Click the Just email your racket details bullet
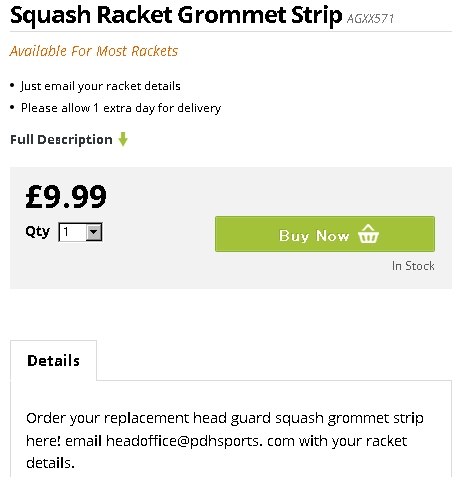Viewport: 467px width, 477px height. [x=100, y=86]
